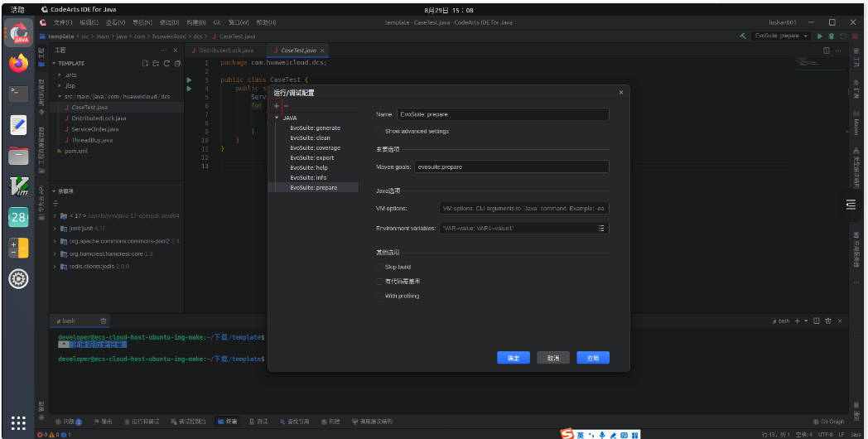Click the minus icon to remove a configuration
Image resolution: width=868 pixels, height=439 pixels.
287,106
